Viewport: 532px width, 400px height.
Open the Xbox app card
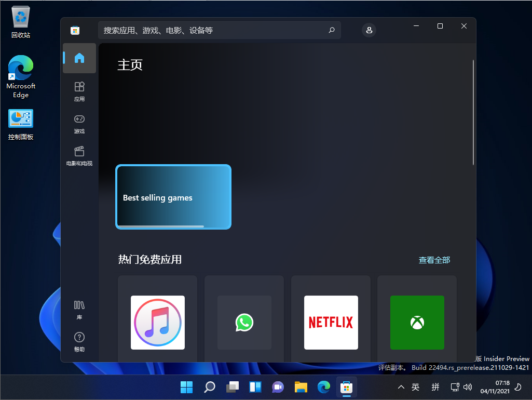coord(417,318)
